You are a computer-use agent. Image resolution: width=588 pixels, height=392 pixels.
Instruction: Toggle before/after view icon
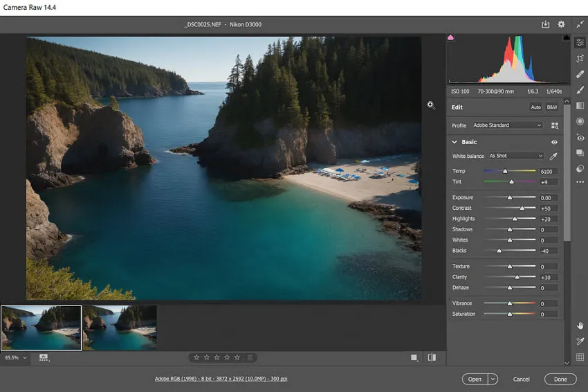point(432,357)
